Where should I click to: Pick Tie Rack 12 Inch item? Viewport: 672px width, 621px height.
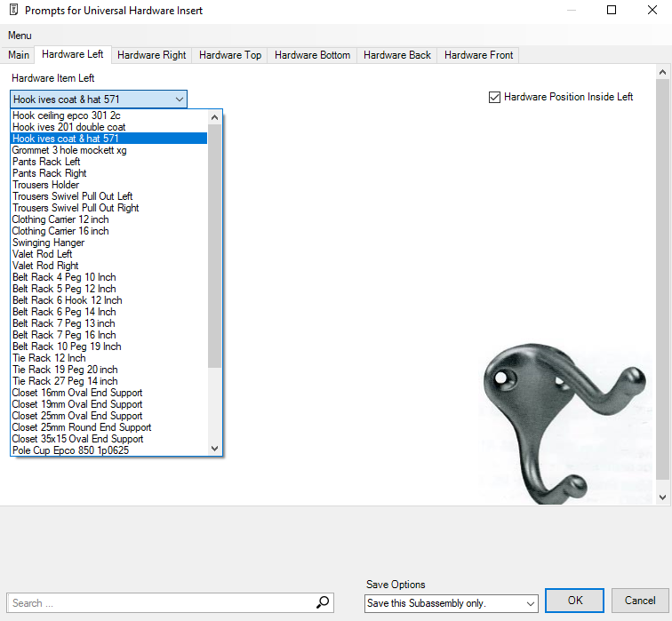pos(49,358)
